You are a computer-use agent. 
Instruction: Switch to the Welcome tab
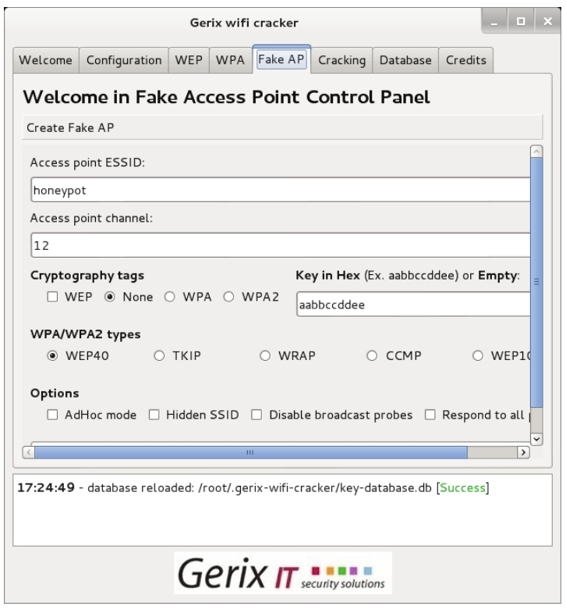point(46,60)
